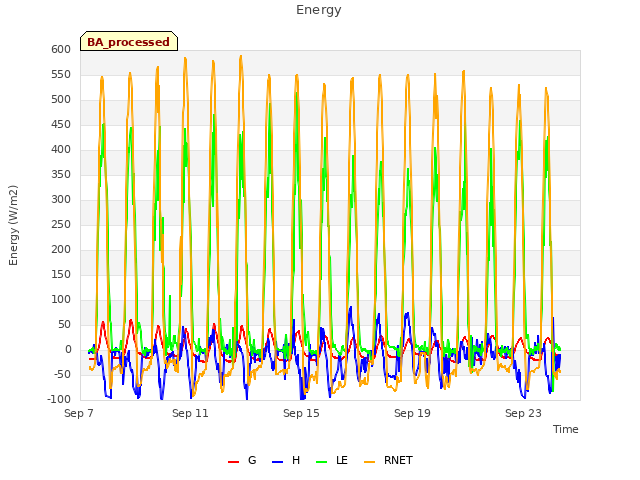Click the 100 y-axis tick label
This screenshot has height=480, width=640.
(x=61, y=300)
